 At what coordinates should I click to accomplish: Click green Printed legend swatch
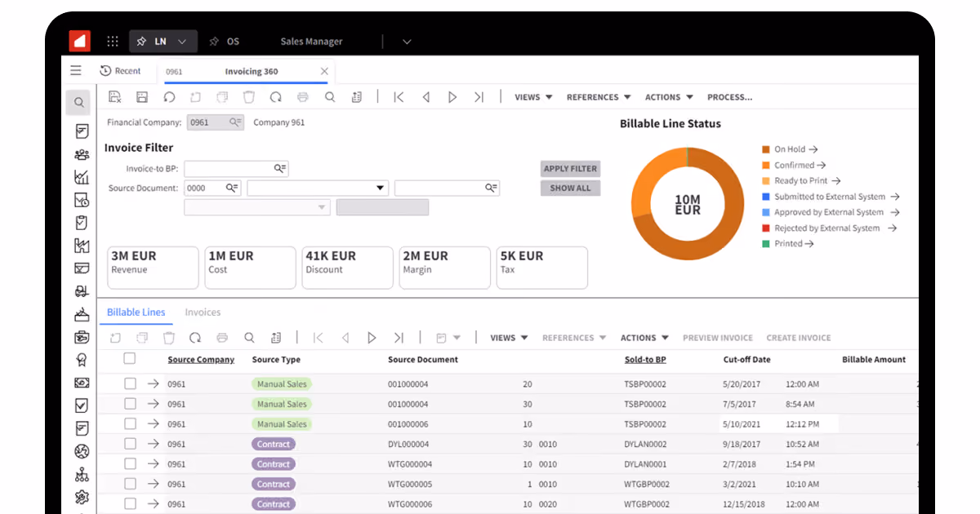766,244
